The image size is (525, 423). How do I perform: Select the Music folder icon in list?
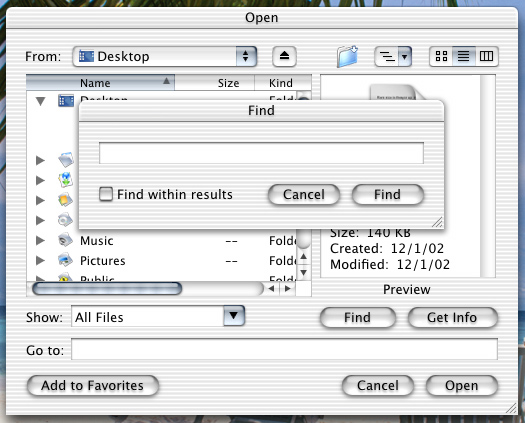(x=65, y=240)
